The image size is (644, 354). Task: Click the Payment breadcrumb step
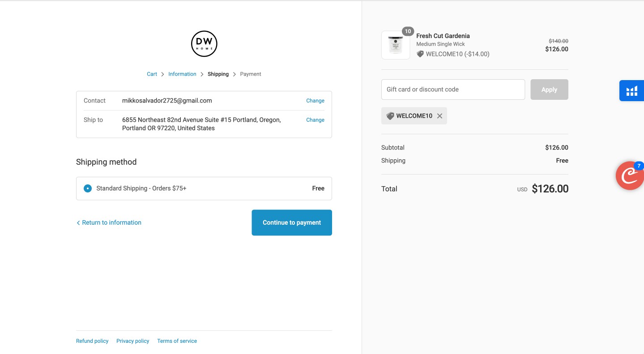pyautogui.click(x=251, y=74)
